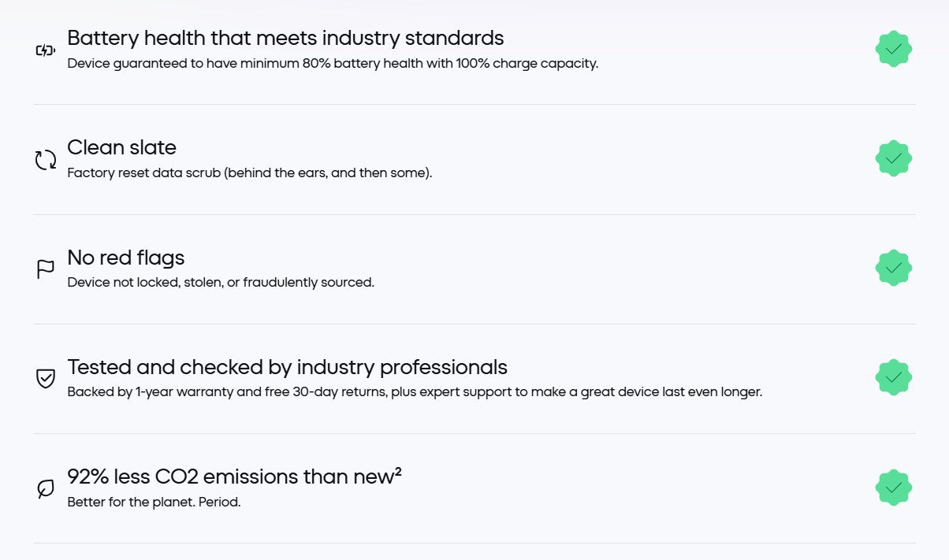The width and height of the screenshot is (949, 560).
Task: Click the minimum 80% battery health description
Action: coord(333,63)
